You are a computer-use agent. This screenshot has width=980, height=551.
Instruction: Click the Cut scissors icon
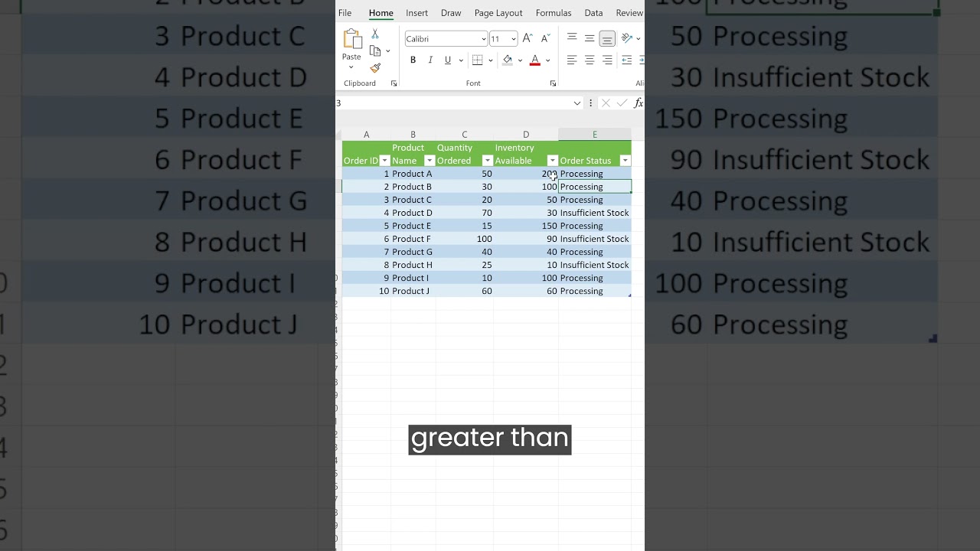click(x=375, y=34)
